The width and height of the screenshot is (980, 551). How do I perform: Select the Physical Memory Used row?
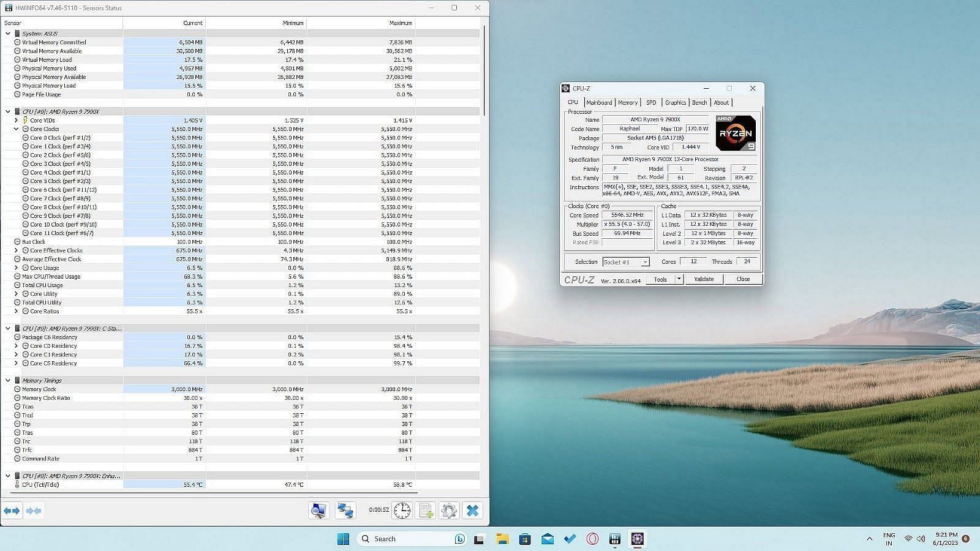[240, 69]
